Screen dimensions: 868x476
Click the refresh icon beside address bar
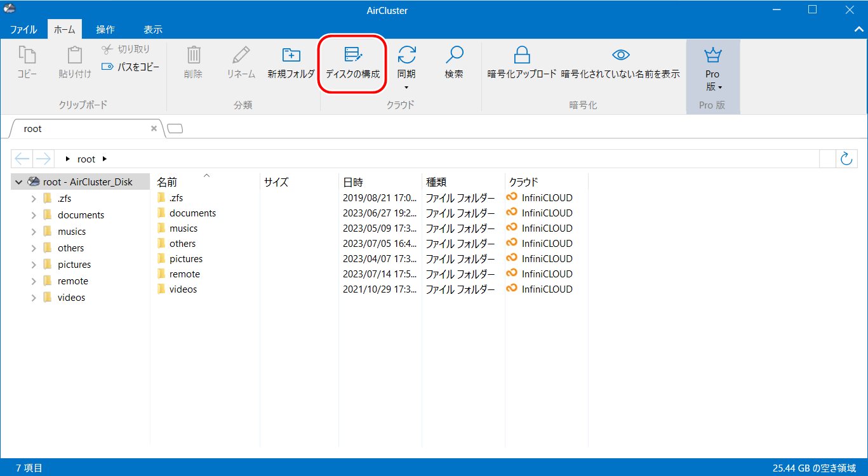(x=846, y=159)
